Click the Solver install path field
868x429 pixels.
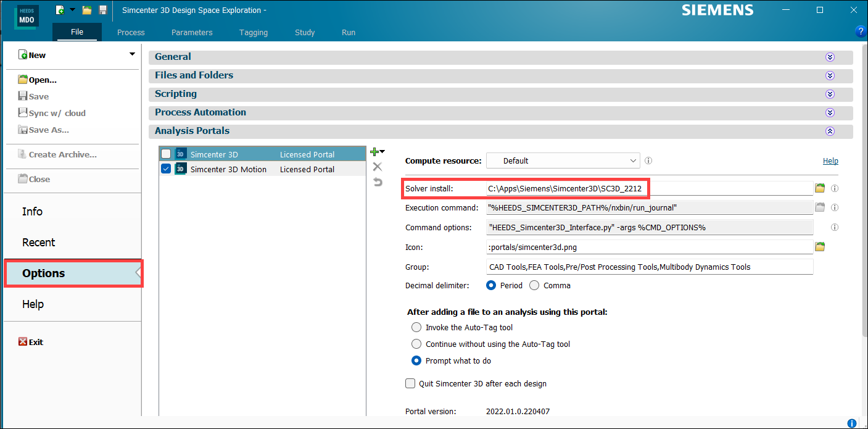coord(648,188)
